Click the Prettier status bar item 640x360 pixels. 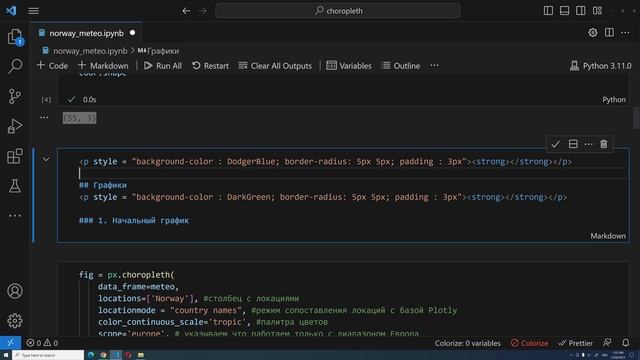pos(575,343)
